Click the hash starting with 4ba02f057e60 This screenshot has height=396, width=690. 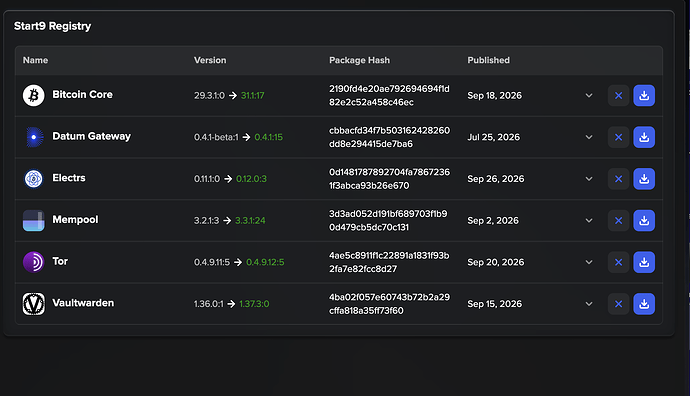pos(389,304)
